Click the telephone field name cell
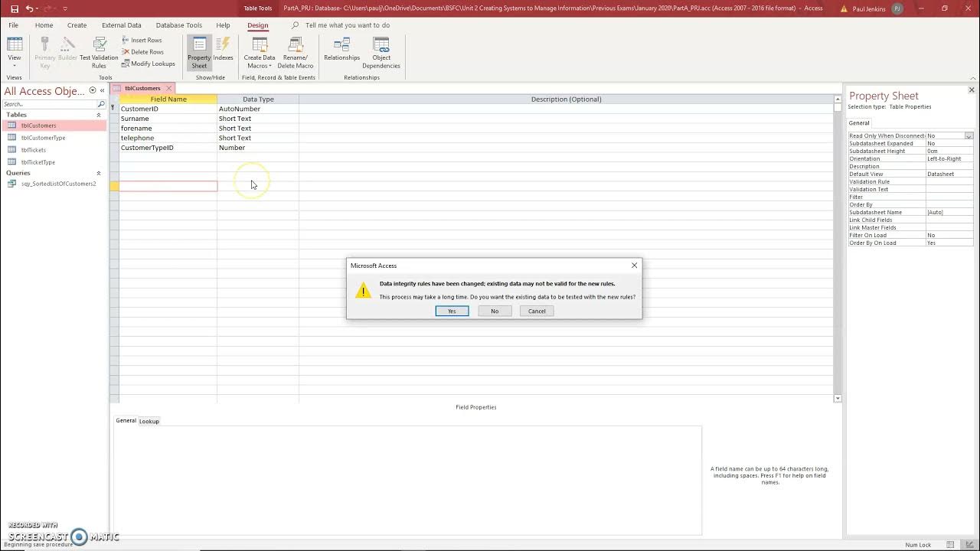This screenshot has height=551, width=980. (x=168, y=138)
